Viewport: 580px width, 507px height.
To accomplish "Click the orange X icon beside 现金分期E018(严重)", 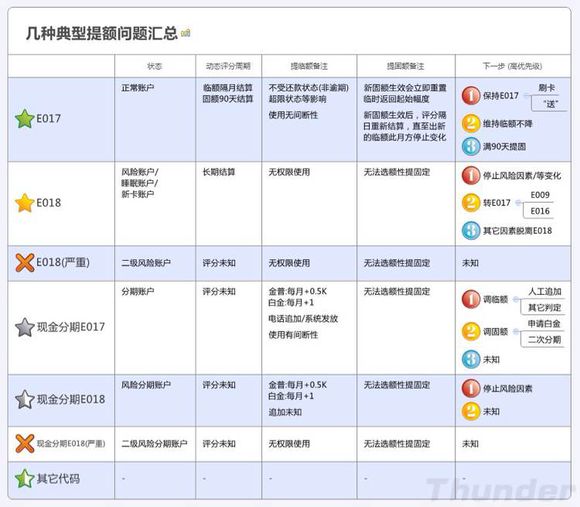I will click(x=25, y=443).
